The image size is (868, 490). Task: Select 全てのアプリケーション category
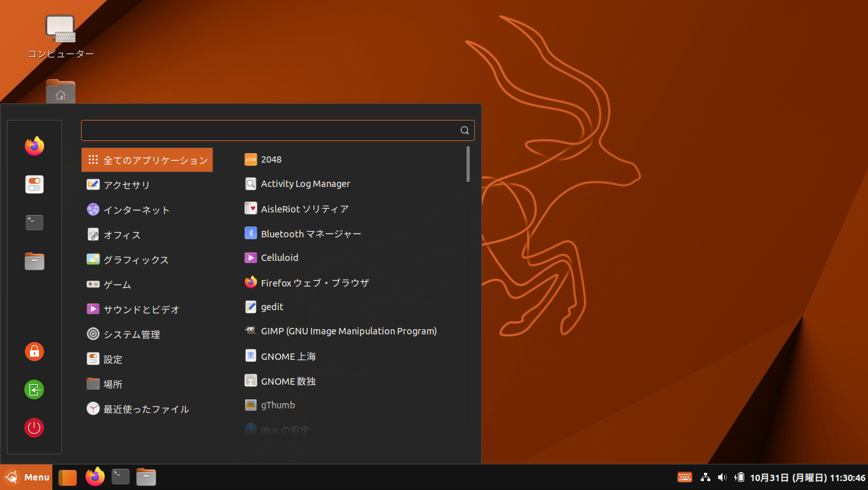[147, 160]
